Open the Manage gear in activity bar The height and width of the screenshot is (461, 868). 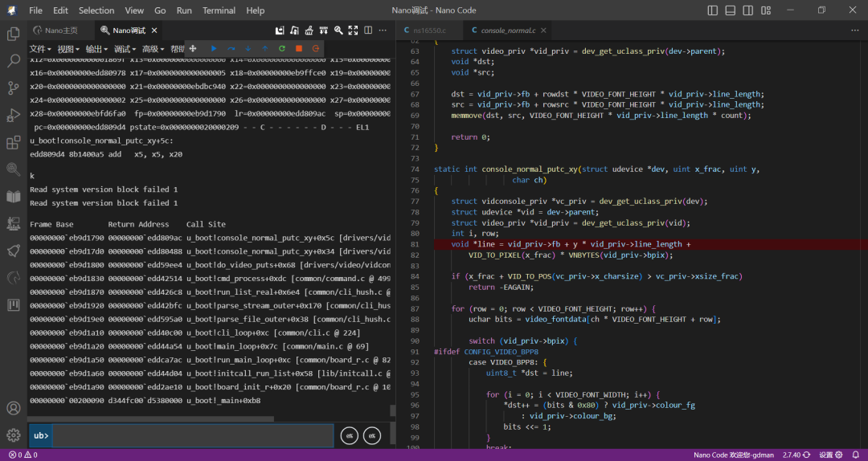click(x=14, y=435)
